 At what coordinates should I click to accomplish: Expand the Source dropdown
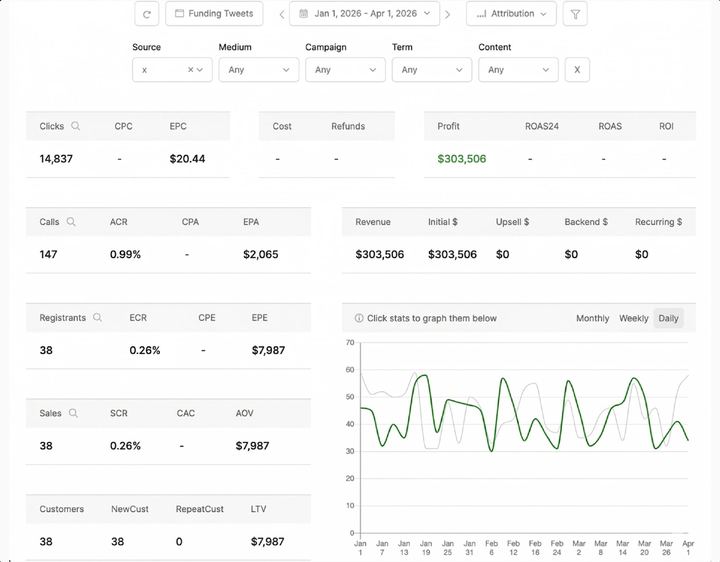tap(200, 70)
